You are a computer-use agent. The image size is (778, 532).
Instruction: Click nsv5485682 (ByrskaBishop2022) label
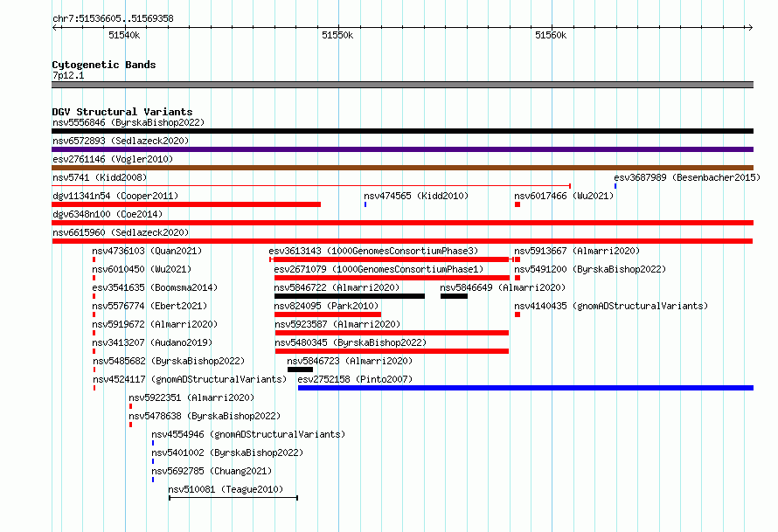[169, 361]
